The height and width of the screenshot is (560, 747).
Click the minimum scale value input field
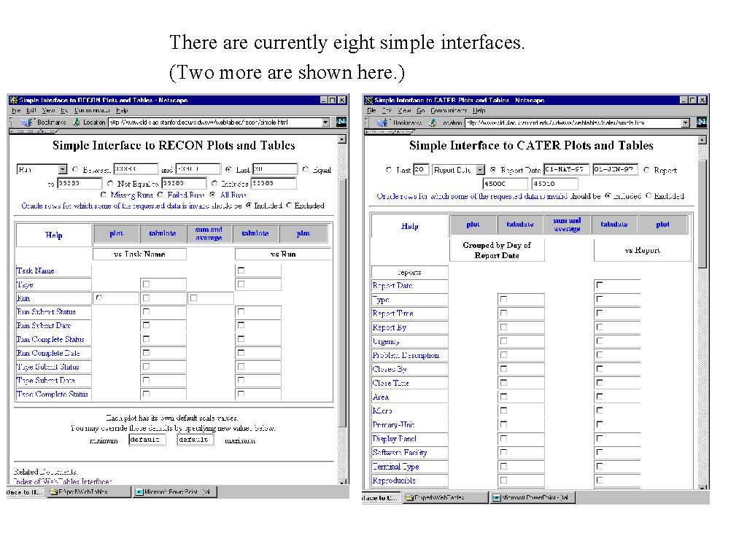(147, 440)
